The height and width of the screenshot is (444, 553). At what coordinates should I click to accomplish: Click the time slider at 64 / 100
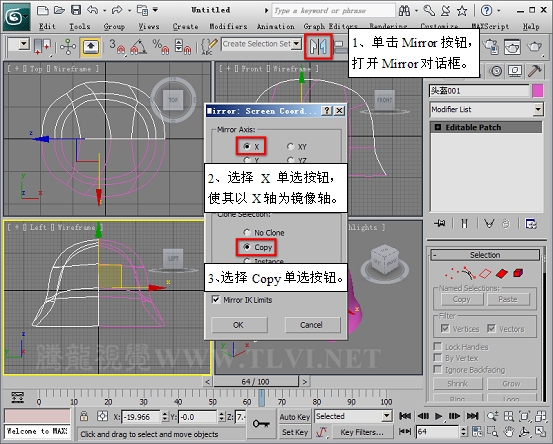pyautogui.click(x=256, y=382)
